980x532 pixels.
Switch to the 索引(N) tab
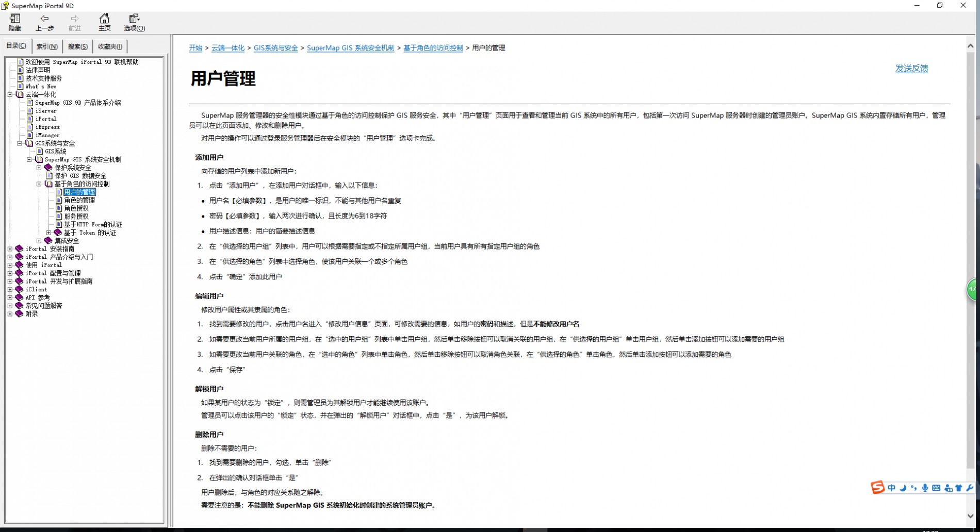click(47, 46)
